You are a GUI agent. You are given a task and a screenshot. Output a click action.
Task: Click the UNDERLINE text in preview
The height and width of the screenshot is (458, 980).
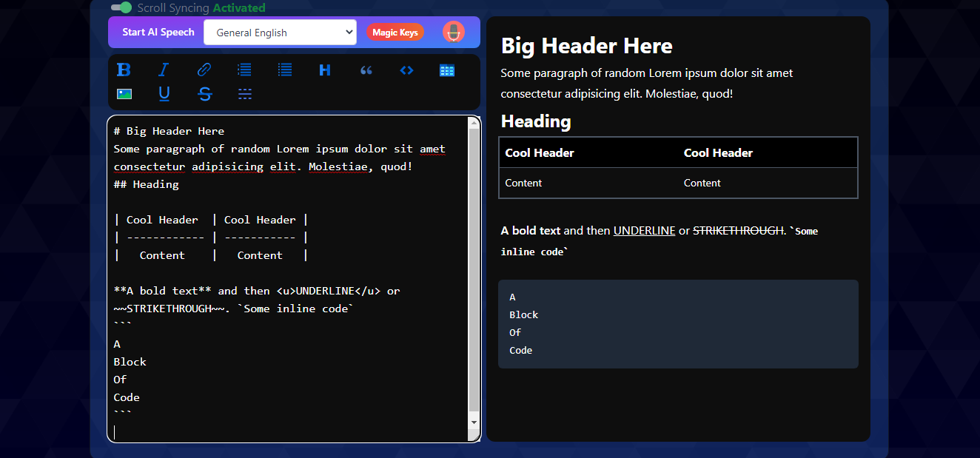click(644, 231)
